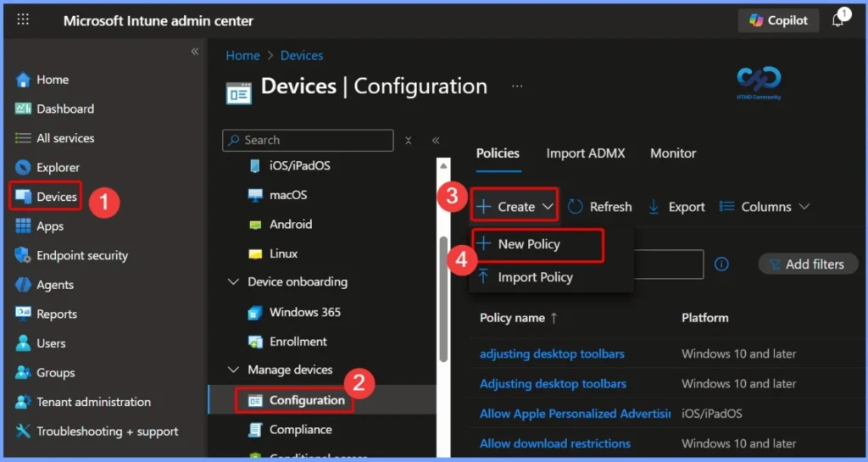Go to the Home breadcrumb link
The width and height of the screenshot is (868, 462).
click(x=242, y=55)
